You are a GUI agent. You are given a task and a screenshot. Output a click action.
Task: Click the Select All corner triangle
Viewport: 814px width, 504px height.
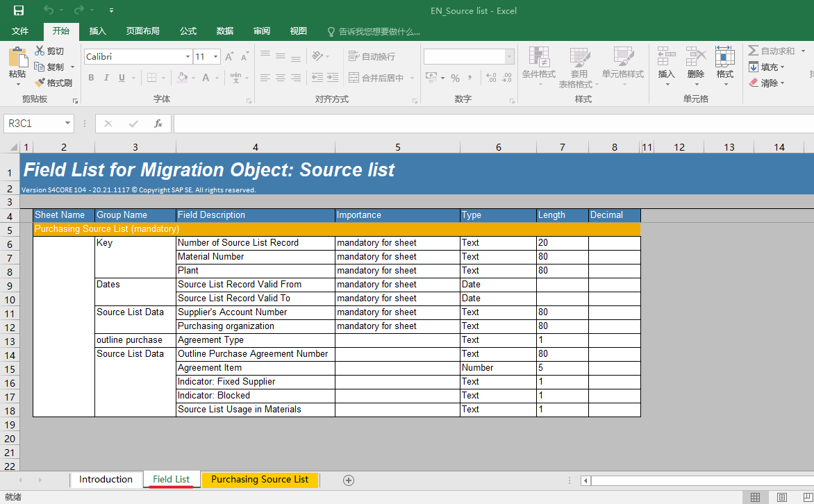[x=14, y=147]
